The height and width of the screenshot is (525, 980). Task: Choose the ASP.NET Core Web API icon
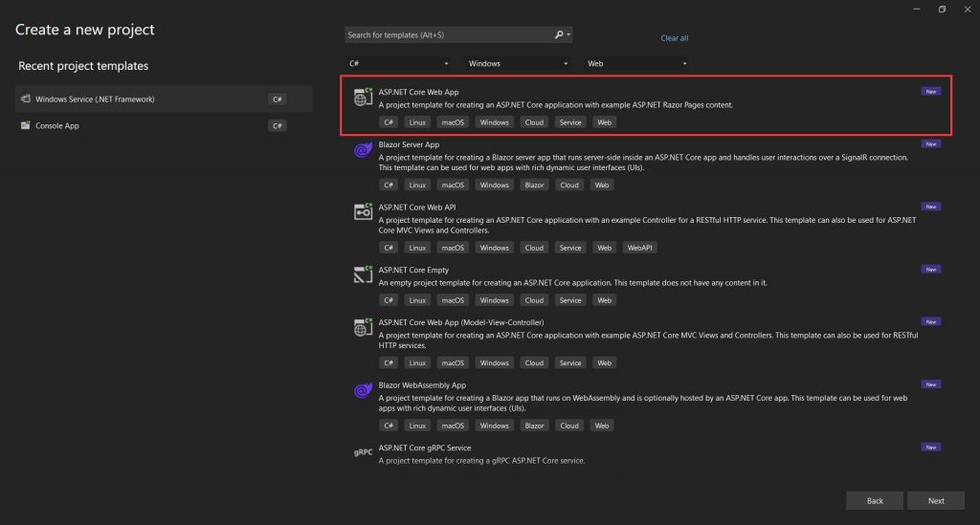[363, 211]
